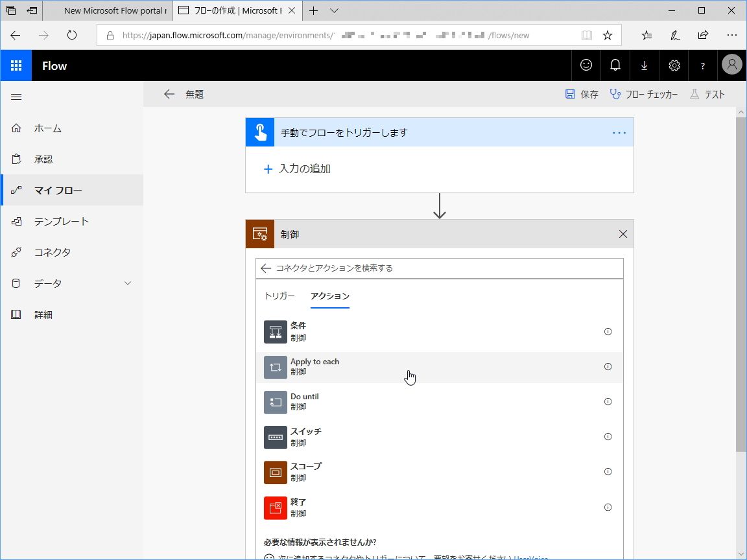The height and width of the screenshot is (560, 747).
Task: Click browser back button
Action: pos(16,35)
